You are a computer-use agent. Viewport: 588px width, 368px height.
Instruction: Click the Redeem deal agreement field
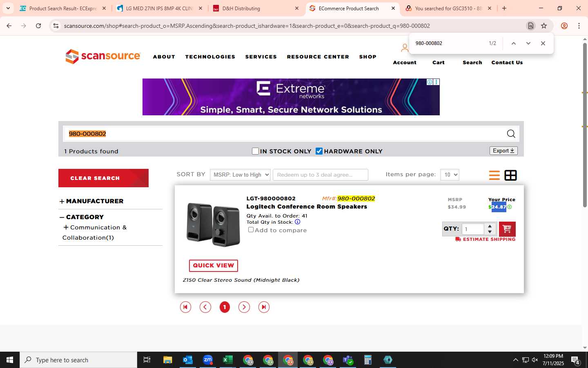point(321,175)
